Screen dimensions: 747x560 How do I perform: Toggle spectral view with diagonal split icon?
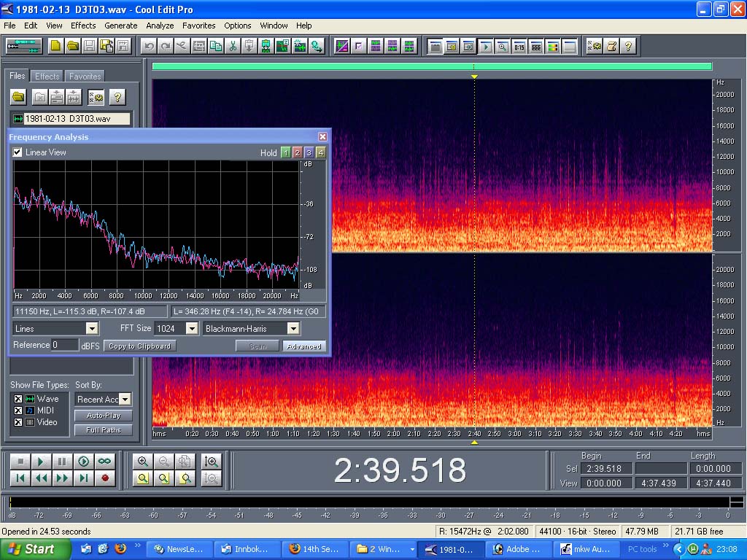tap(341, 46)
